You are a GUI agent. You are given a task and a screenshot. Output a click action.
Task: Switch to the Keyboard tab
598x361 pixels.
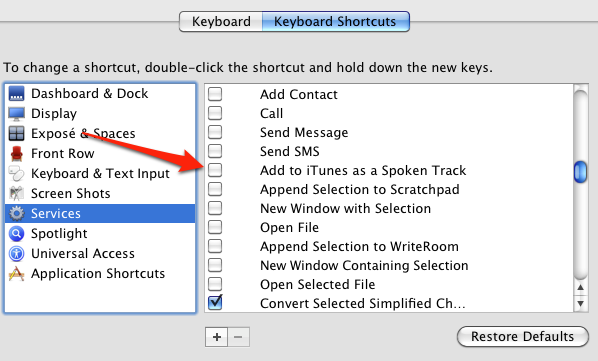221,21
